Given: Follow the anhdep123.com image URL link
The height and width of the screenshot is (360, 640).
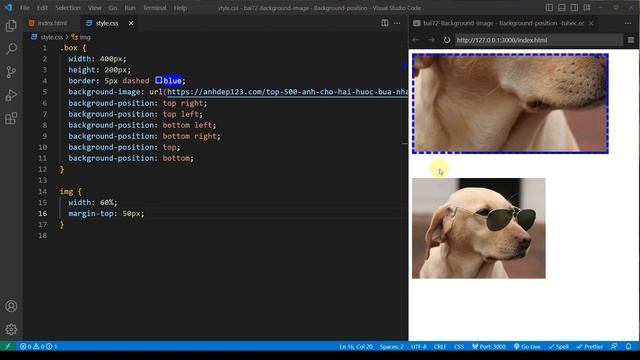Looking at the screenshot, I should pos(287,92).
